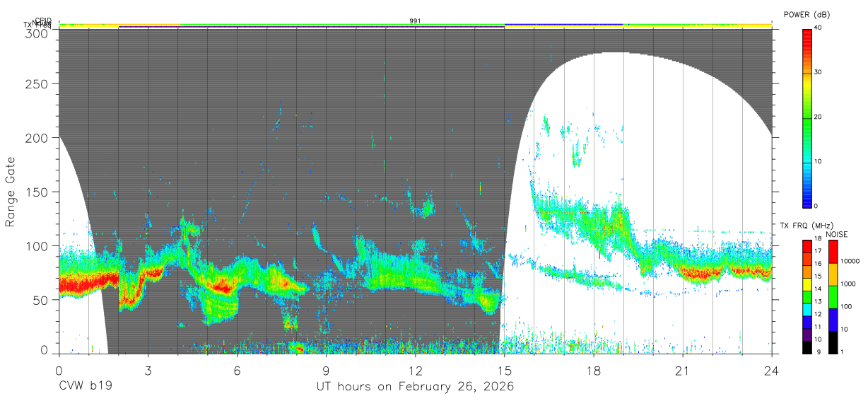Select the orange 1000–10000 swatch in NOISE legend
The image size is (868, 401).
tap(833, 274)
